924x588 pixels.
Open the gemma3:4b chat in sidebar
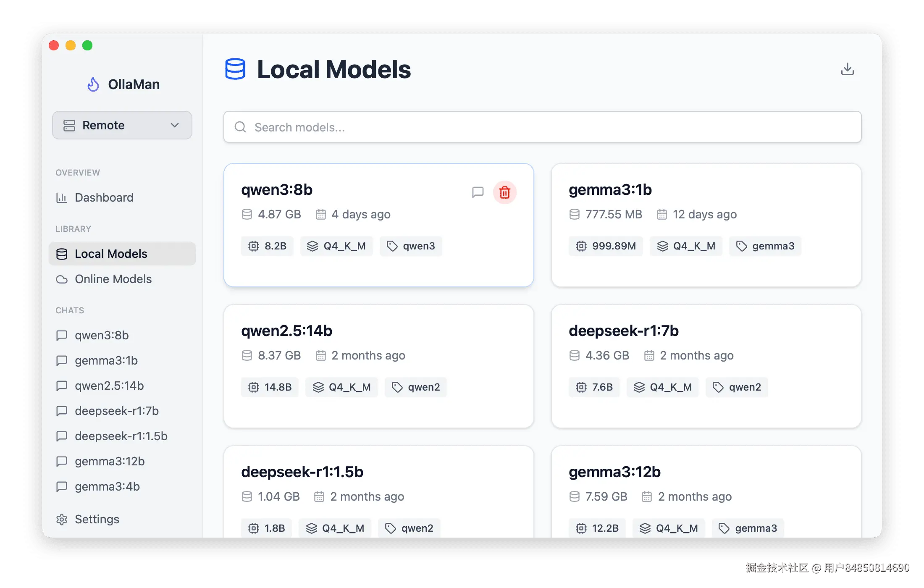pos(107,486)
